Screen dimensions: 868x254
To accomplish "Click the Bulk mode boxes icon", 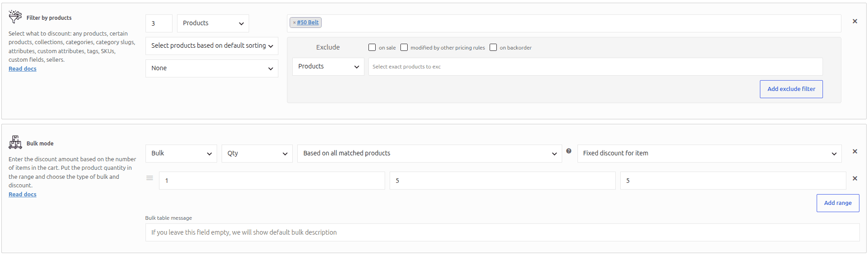I will pyautogui.click(x=15, y=142).
